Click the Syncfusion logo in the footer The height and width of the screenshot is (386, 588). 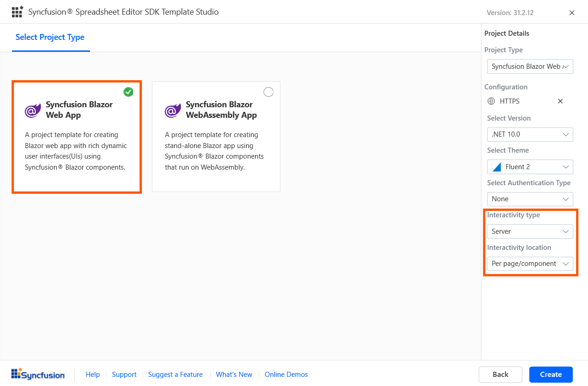click(x=38, y=374)
